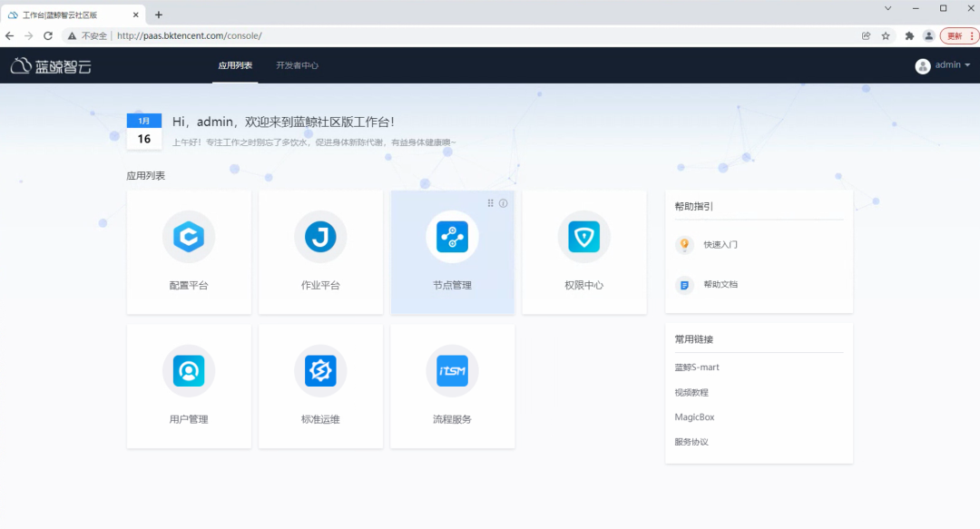
Task: Open the 配置平台 app icon
Action: pos(189,237)
